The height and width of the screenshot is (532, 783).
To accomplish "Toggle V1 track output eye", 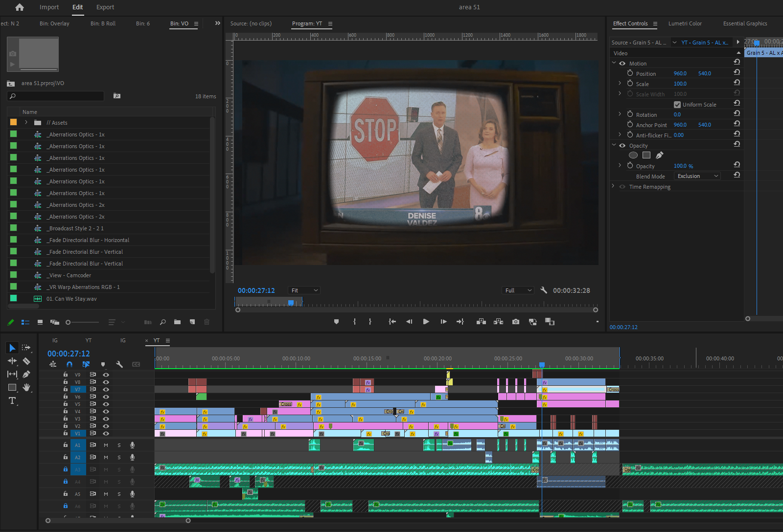I will (106, 433).
